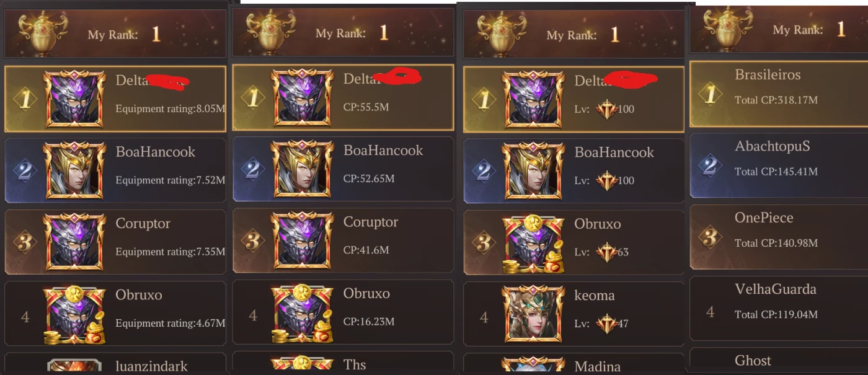Select rank 1 badge next to Brasileiros
The height and width of the screenshot is (375, 868).
click(711, 94)
